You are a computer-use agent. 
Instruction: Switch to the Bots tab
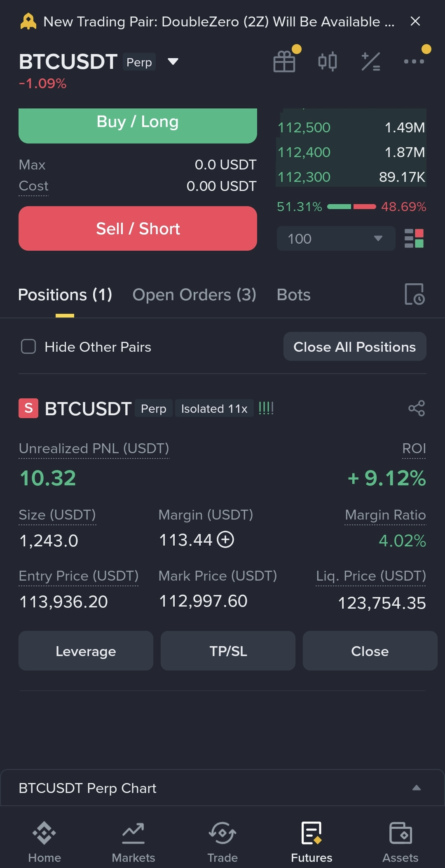pyautogui.click(x=293, y=295)
